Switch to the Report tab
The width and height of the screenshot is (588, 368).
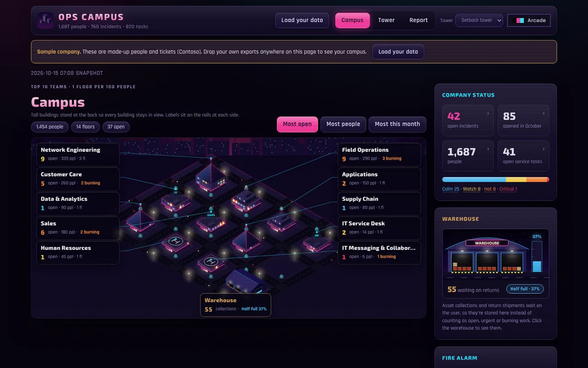tap(418, 20)
